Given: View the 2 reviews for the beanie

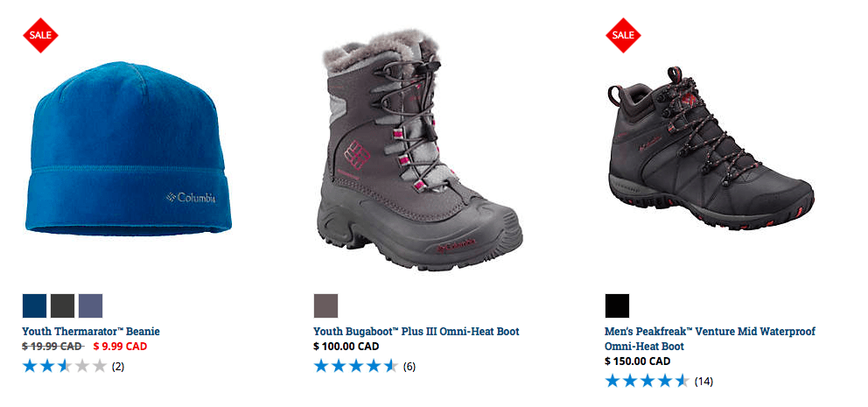Looking at the screenshot, I should [118, 367].
